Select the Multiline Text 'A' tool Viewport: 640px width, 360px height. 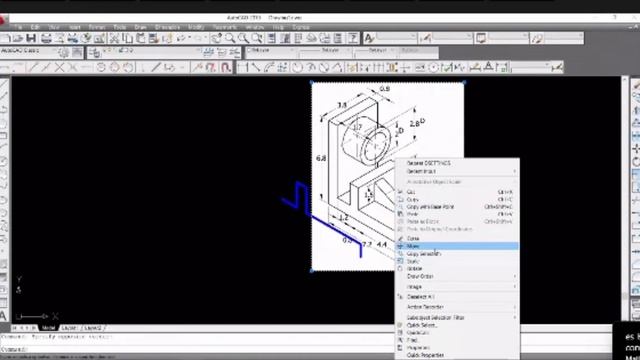pos(3,316)
